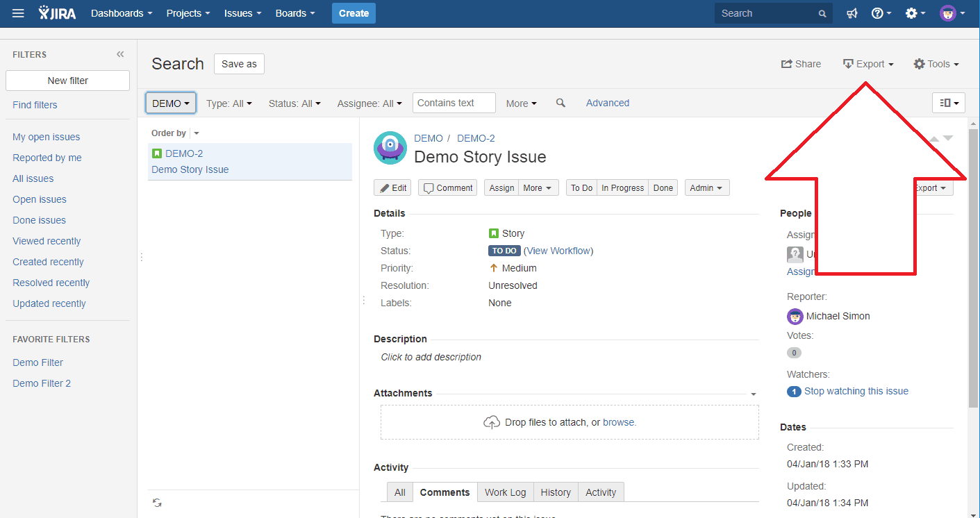Open the Boards menu
980x518 pixels.
pyautogui.click(x=294, y=12)
